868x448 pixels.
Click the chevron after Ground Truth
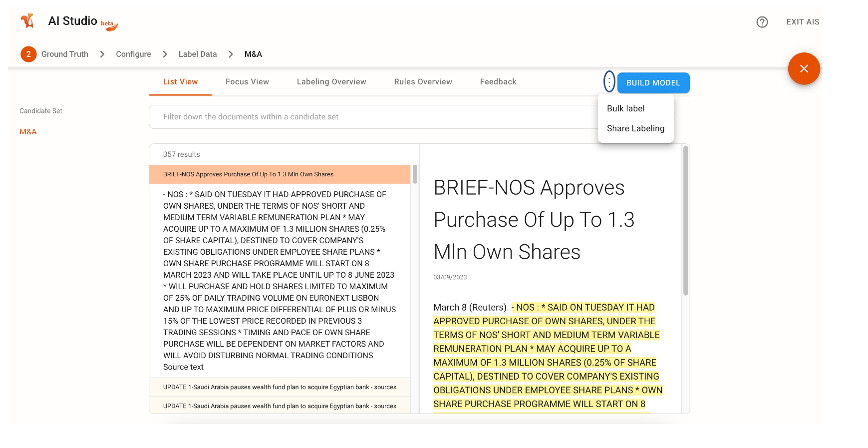[102, 54]
